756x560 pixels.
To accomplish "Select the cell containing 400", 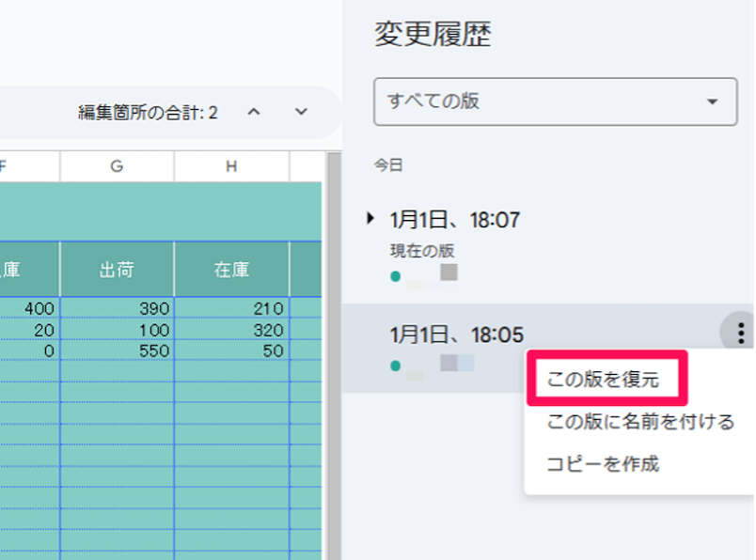I will point(38,308).
